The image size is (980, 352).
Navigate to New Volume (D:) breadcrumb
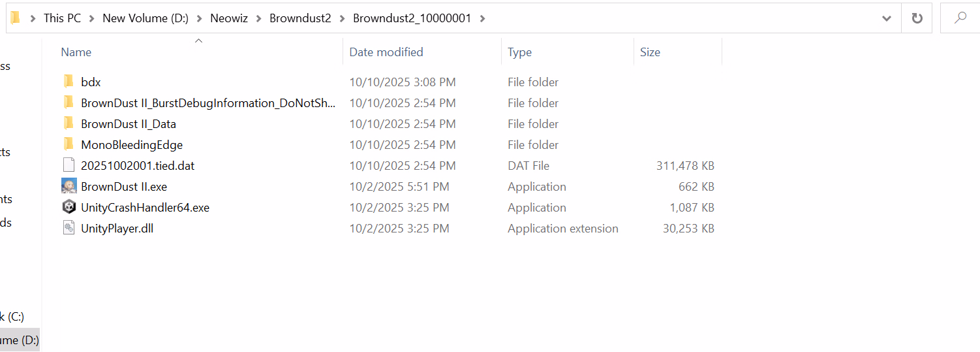click(145, 18)
